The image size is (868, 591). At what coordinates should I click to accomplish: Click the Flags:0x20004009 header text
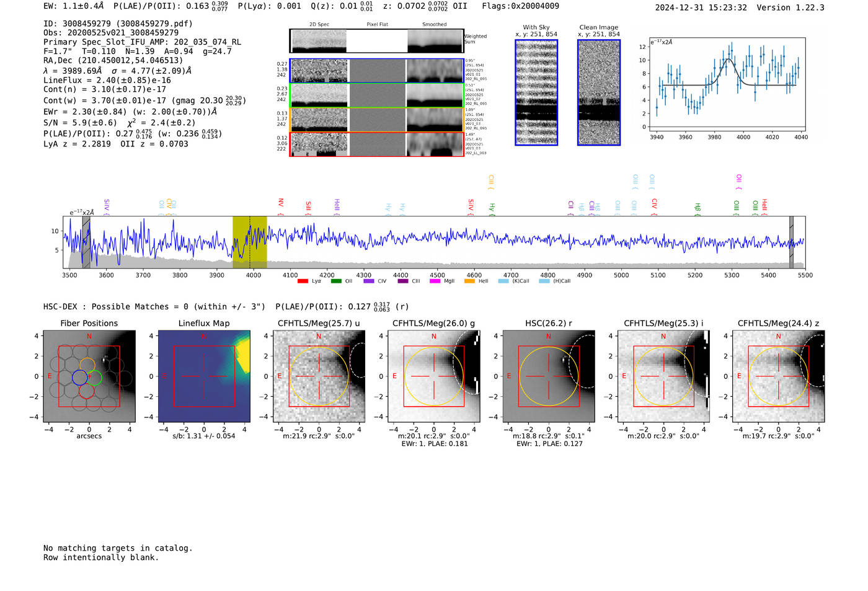tap(520, 6)
